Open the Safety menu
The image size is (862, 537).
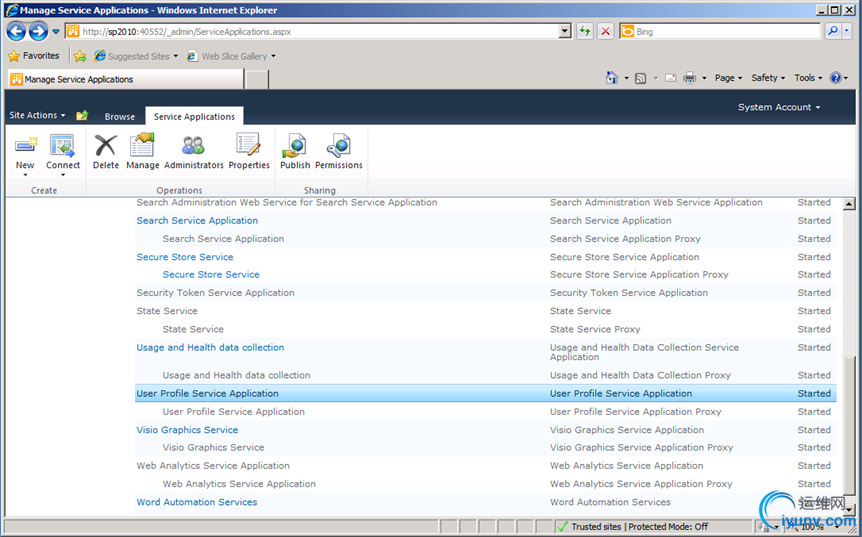pyautogui.click(x=768, y=78)
